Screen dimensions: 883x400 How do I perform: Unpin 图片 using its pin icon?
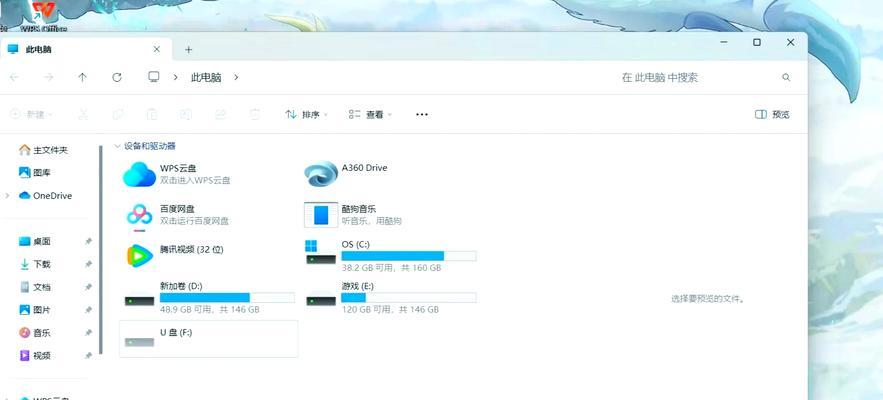pos(88,310)
